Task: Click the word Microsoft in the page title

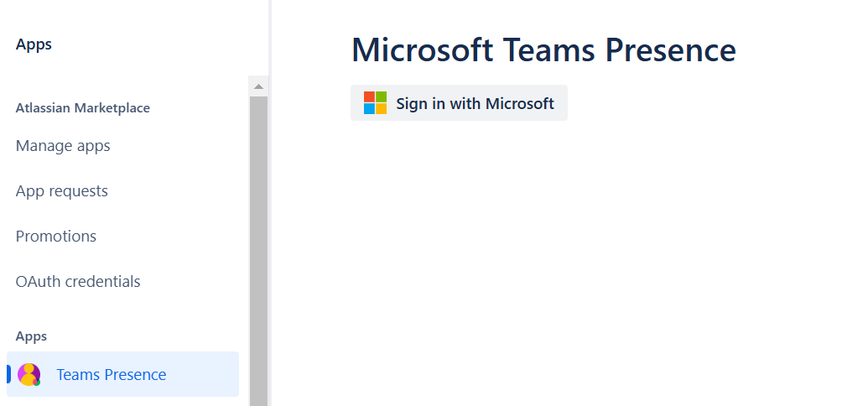Action: click(x=422, y=50)
